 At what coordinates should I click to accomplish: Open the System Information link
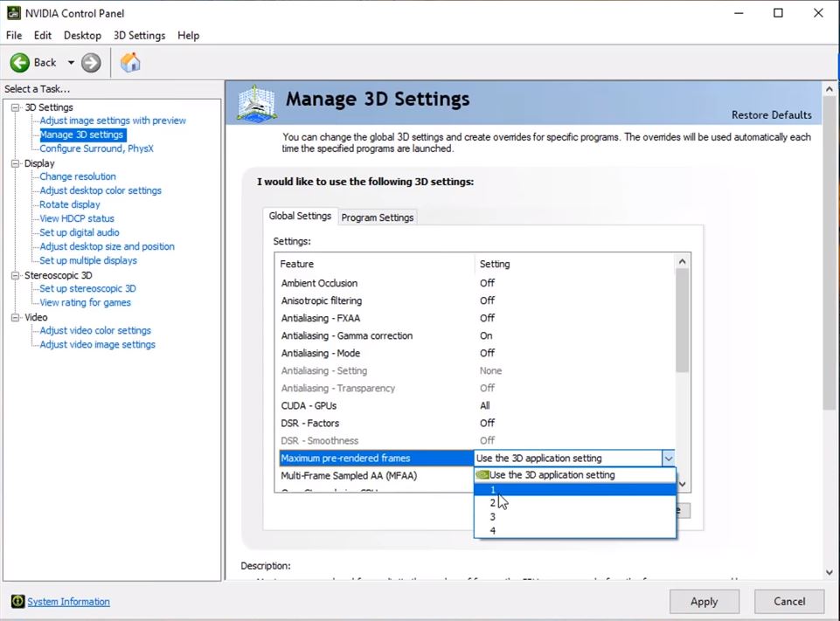68,602
